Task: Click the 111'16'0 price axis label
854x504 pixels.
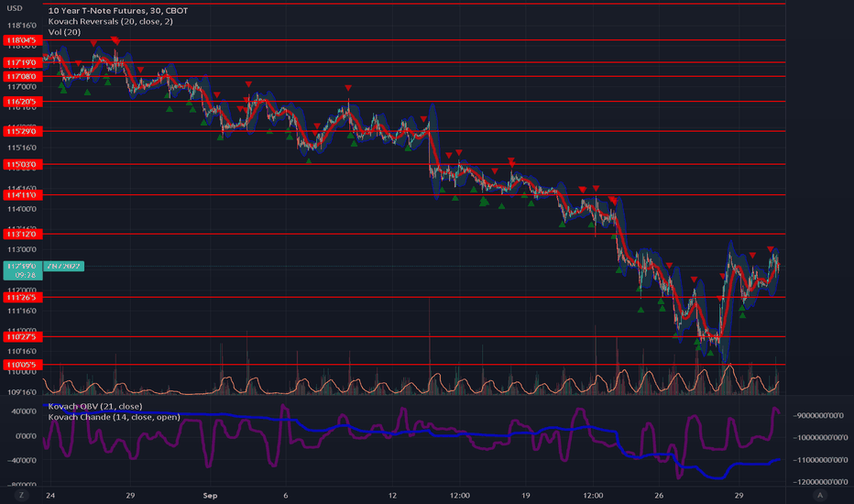Action: click(x=22, y=312)
